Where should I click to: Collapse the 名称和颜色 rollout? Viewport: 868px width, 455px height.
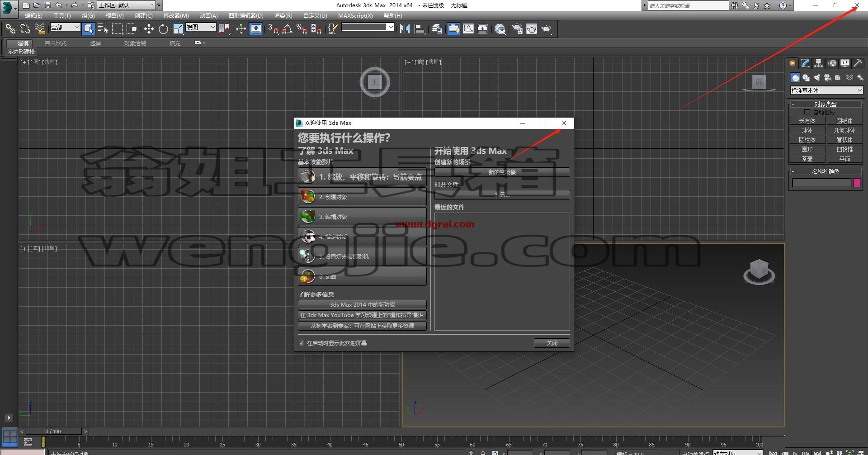pos(826,171)
